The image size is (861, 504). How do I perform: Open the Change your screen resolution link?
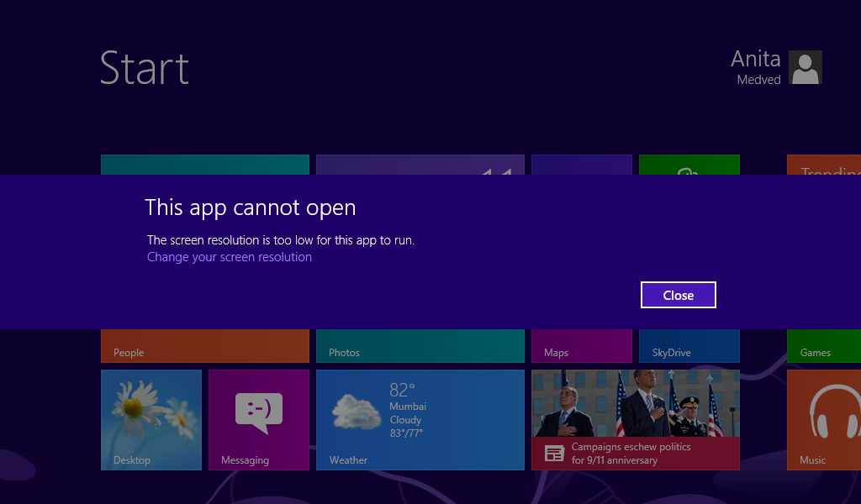pyautogui.click(x=229, y=257)
